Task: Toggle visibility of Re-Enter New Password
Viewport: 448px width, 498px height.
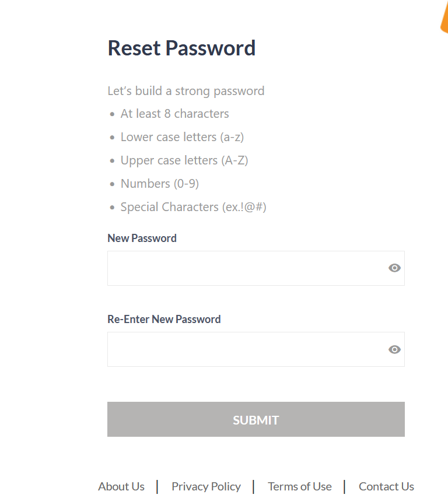Action: (x=394, y=350)
